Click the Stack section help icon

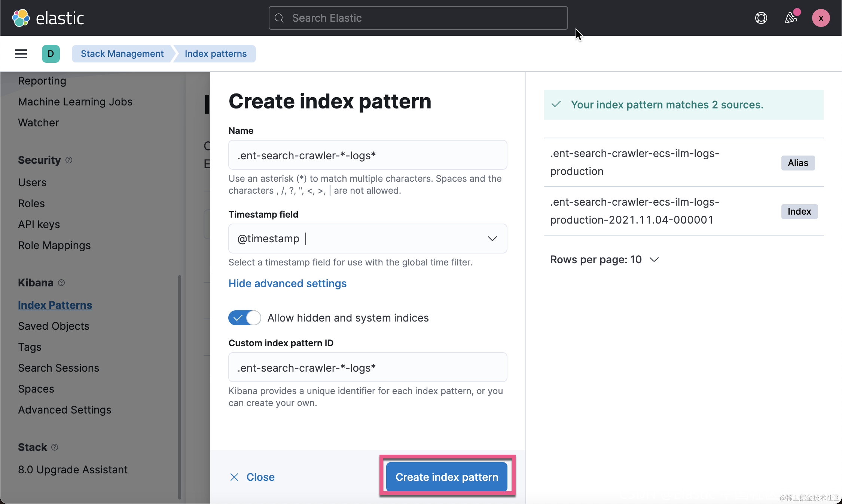(x=55, y=447)
